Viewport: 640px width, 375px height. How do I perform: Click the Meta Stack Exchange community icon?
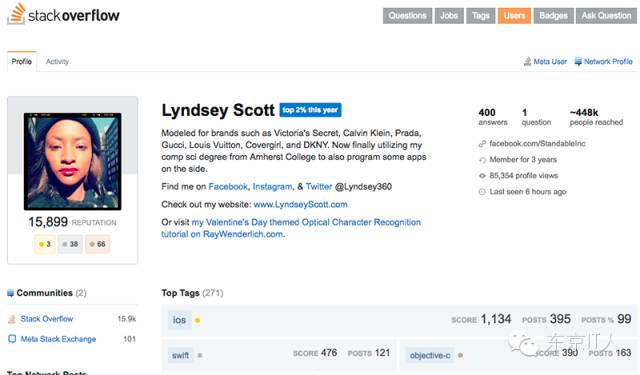(x=12, y=339)
